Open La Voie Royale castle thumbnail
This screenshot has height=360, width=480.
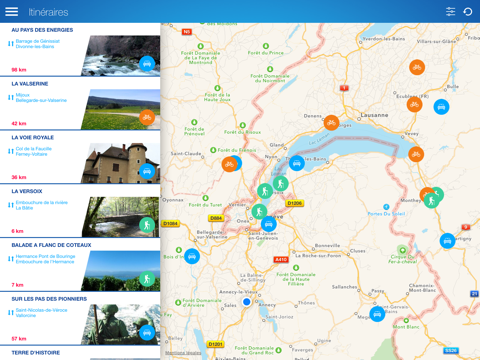coord(121,163)
